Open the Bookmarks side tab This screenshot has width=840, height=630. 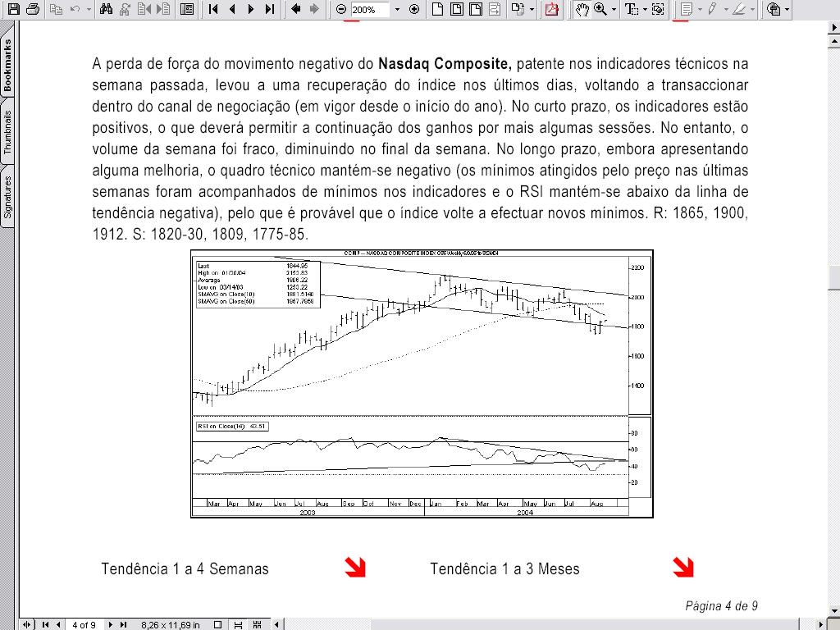click(x=7, y=65)
